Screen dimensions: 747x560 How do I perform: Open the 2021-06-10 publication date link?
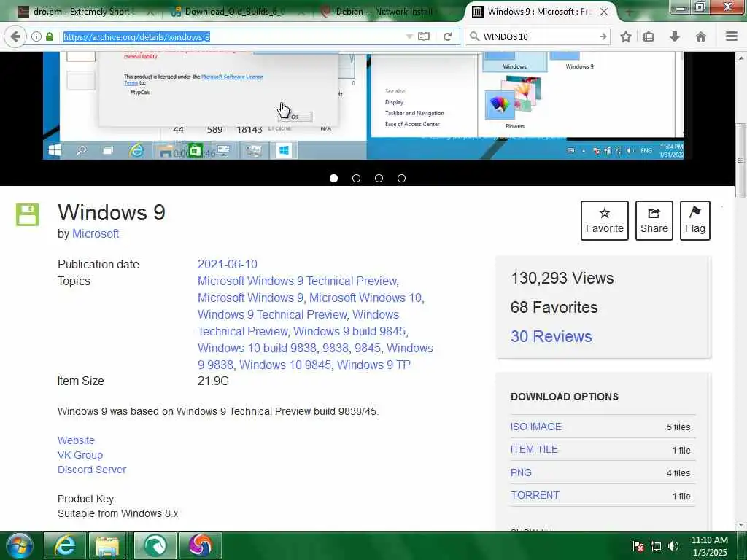228,264
